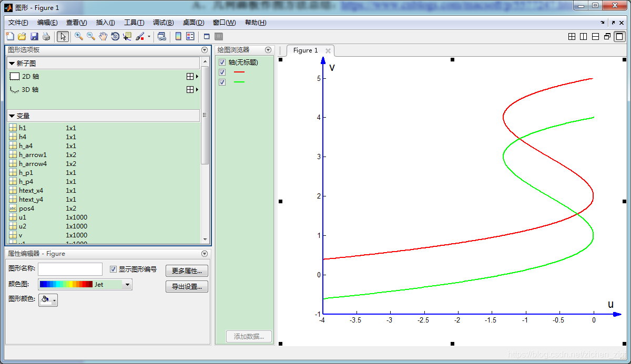This screenshot has height=364, width=631.
Task: Click the 导出设置... button
Action: [187, 287]
